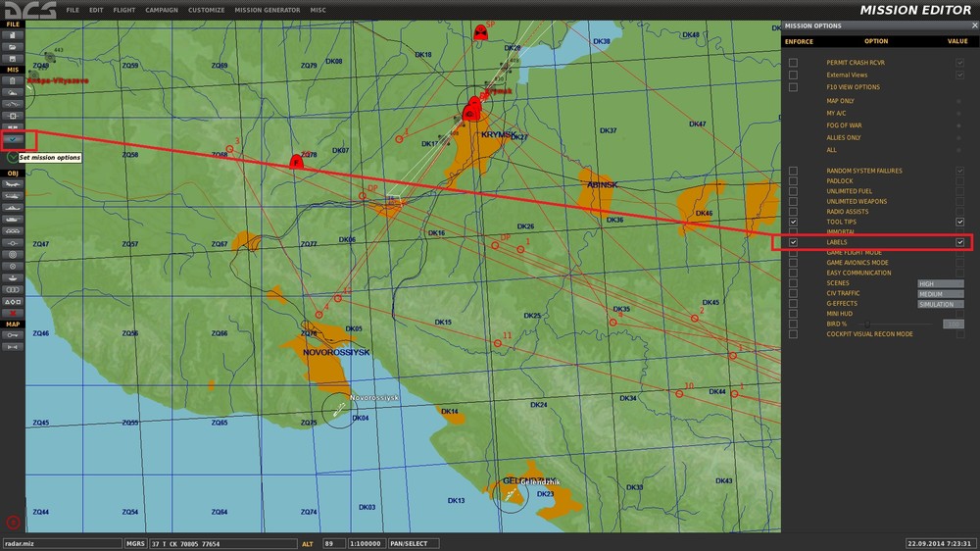The width and height of the screenshot is (980, 551).
Task: Click the ALT value 89 field
Action: [334, 543]
